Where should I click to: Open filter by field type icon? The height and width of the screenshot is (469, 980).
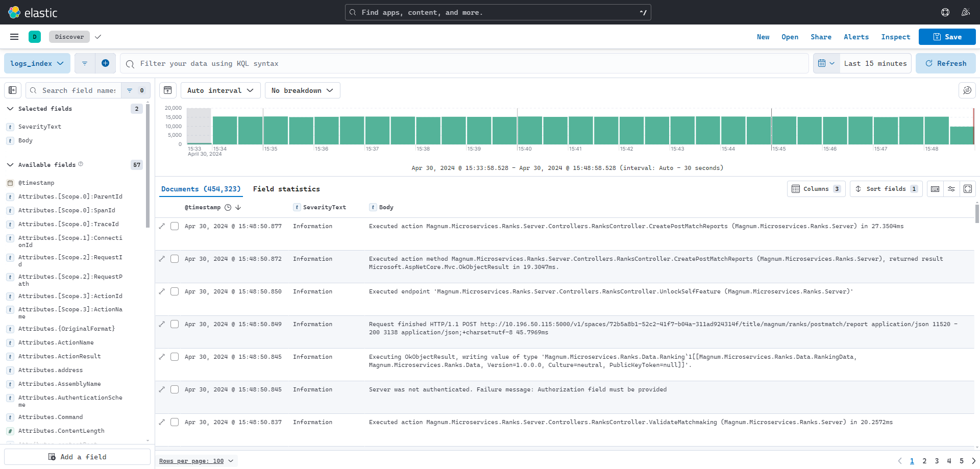tap(136, 90)
